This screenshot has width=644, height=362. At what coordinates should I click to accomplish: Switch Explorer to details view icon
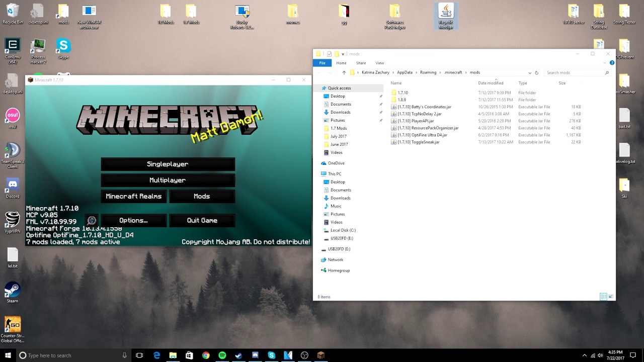click(x=603, y=297)
